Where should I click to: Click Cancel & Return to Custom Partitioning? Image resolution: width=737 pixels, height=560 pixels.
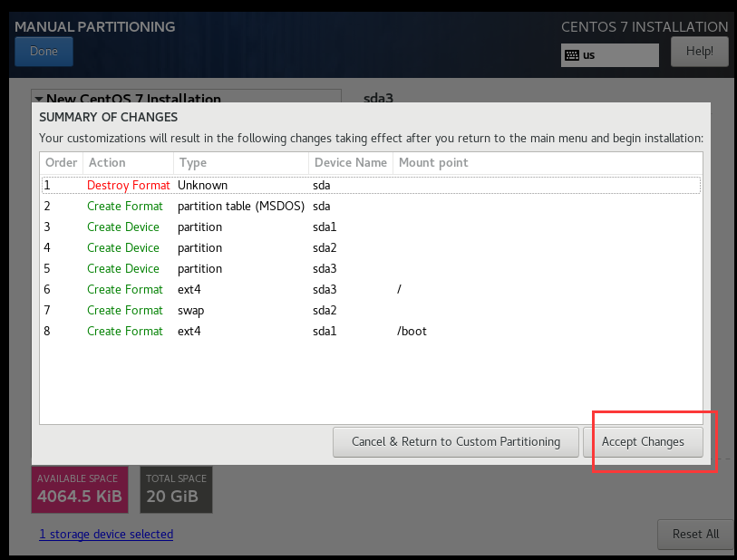455,442
